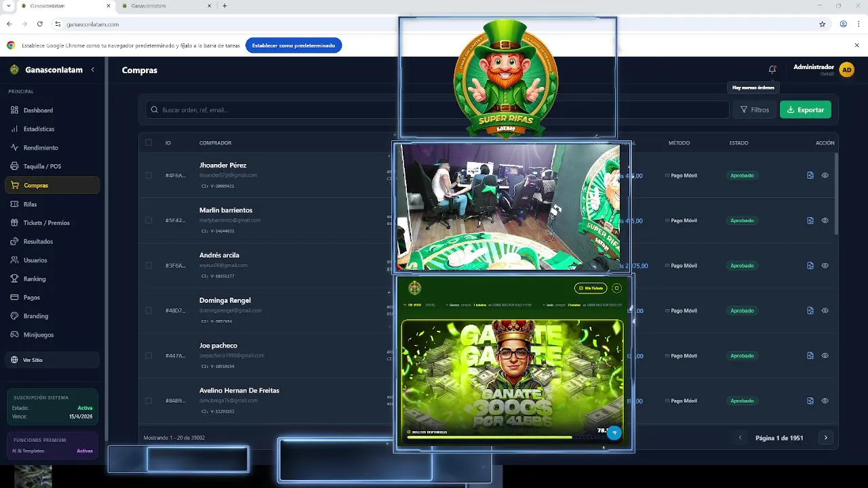The width and height of the screenshot is (868, 488).
Task: Open Estadísticas bar chart icon
Action: (x=15, y=129)
